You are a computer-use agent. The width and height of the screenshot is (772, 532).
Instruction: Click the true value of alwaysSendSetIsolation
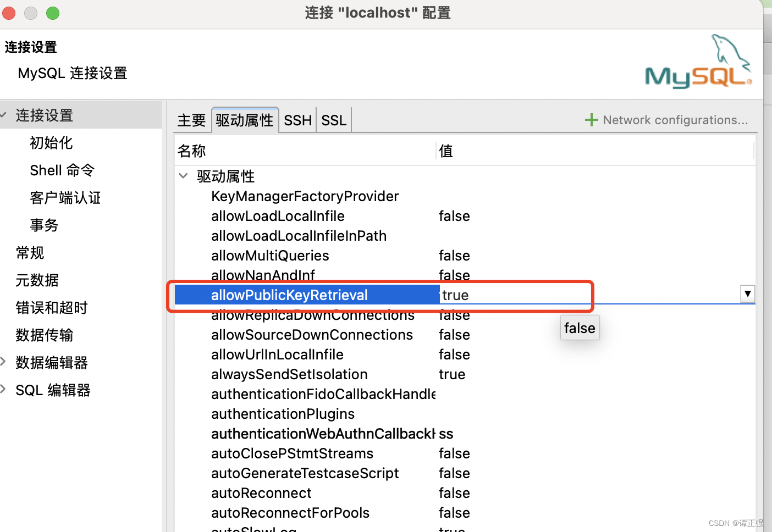pyautogui.click(x=452, y=374)
